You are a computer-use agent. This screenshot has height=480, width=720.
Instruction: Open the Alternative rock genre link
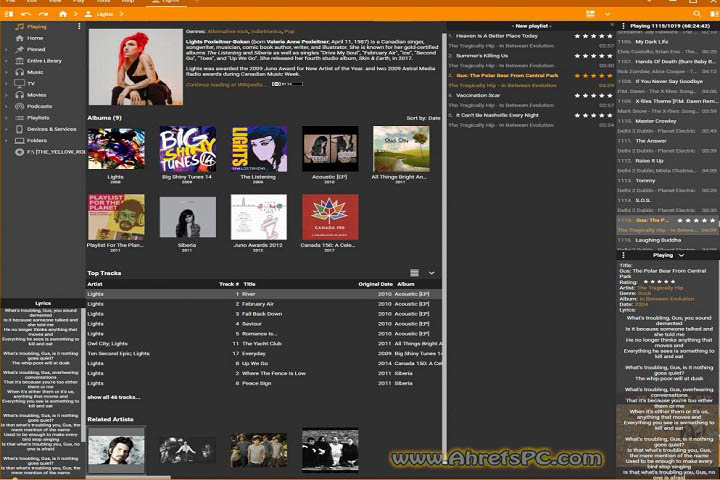coord(228,31)
